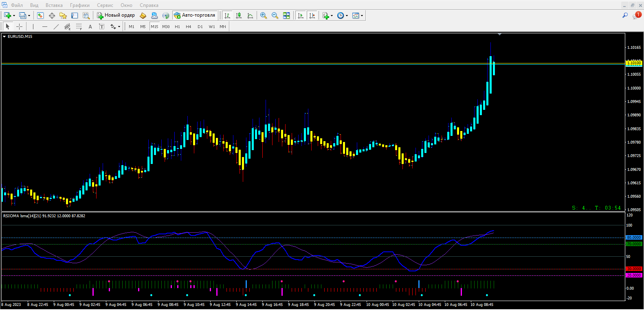Click the search magnifier icon

pos(625,15)
